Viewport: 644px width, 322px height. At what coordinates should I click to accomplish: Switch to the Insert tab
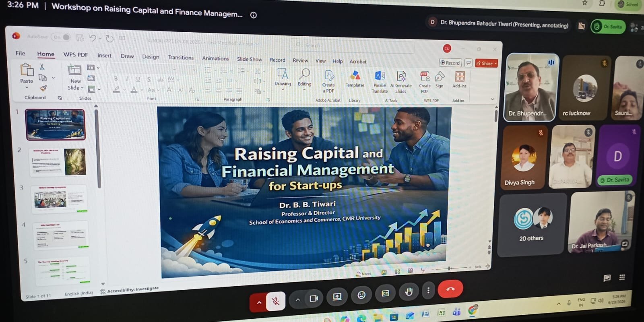[x=104, y=56]
